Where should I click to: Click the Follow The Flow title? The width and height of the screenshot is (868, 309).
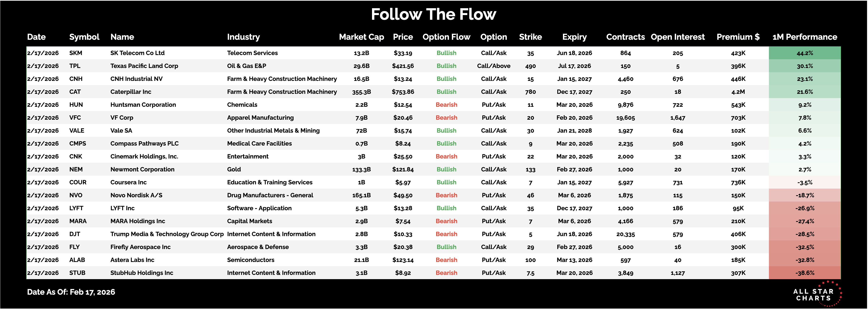433,15
